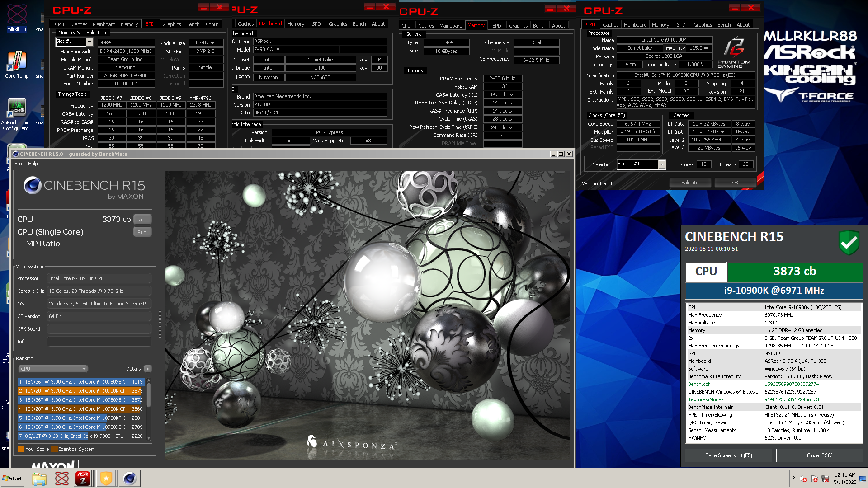Click Part Number TEAMGROUP-UD4-4800 field

pos(126,76)
